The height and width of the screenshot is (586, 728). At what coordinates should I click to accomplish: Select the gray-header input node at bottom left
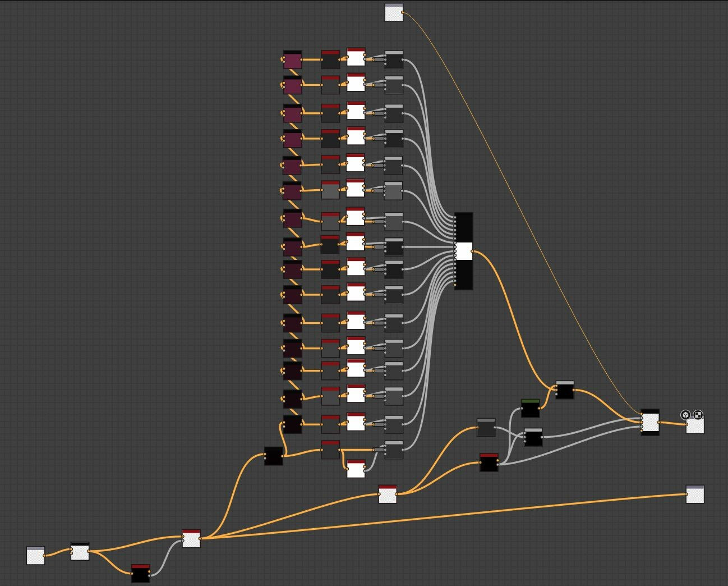(x=36, y=555)
